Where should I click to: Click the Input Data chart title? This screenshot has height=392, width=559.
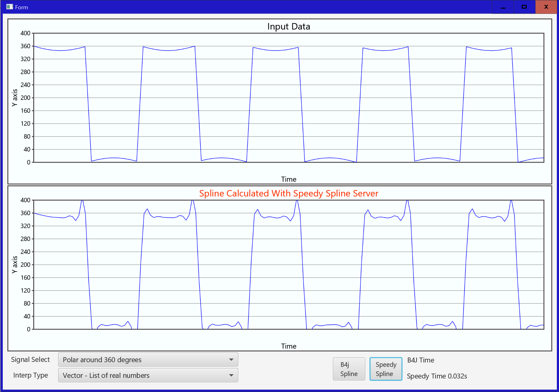(289, 26)
